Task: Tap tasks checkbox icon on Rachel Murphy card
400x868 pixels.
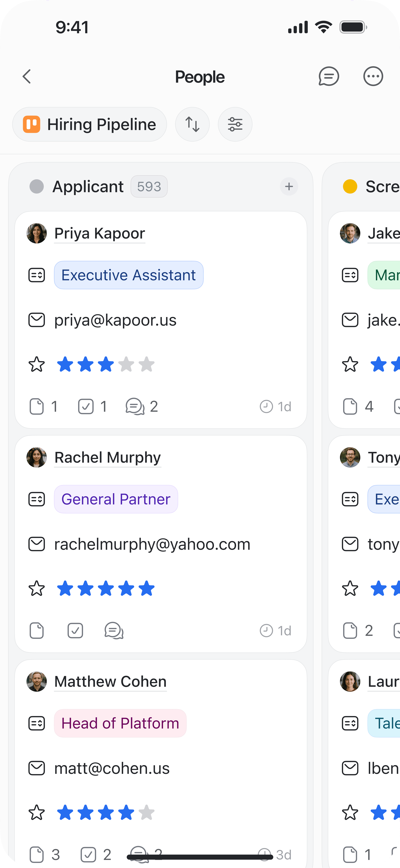Action: click(75, 630)
